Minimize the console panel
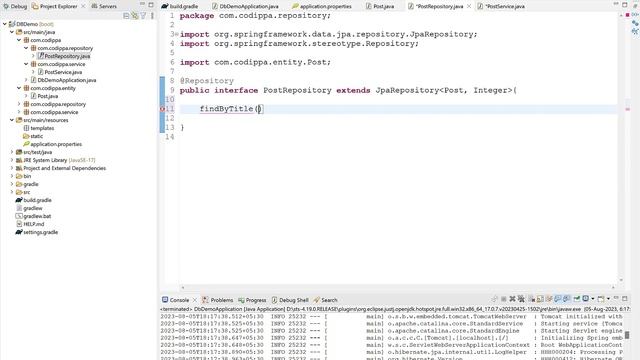 click(616, 298)
